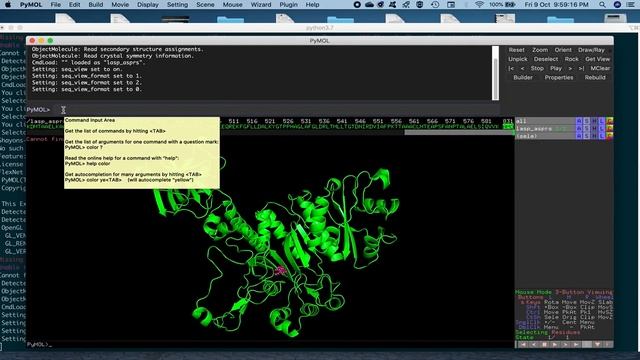Open the Show menu for (sele) selection
This screenshot has height=360, width=640.
click(587, 136)
